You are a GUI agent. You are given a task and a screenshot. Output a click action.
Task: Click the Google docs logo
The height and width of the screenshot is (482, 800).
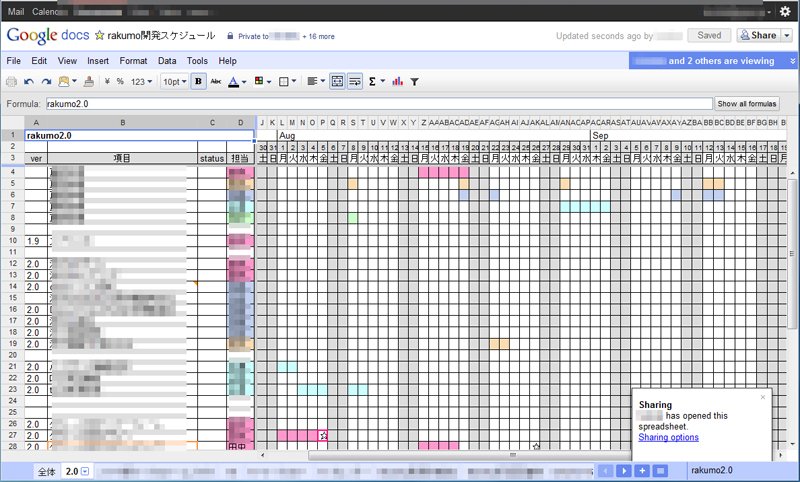point(48,35)
